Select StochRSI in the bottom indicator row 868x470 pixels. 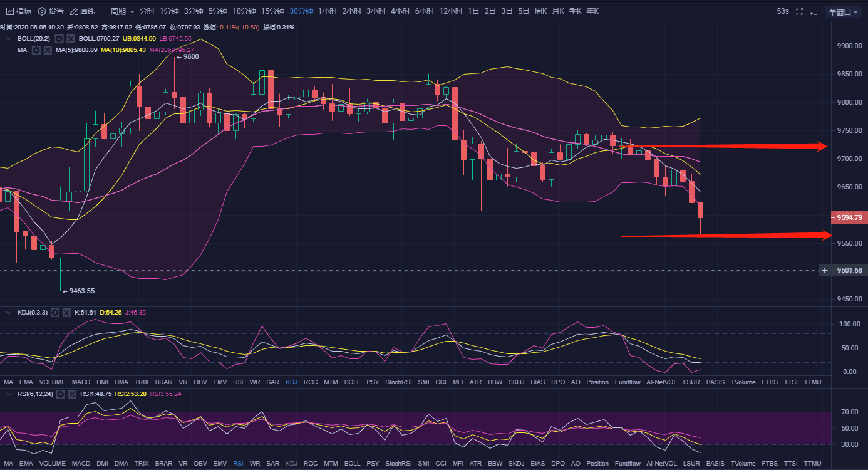point(398,464)
